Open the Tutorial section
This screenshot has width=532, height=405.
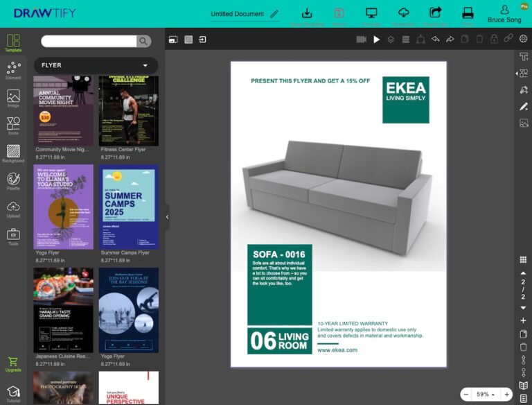pyautogui.click(x=13, y=393)
